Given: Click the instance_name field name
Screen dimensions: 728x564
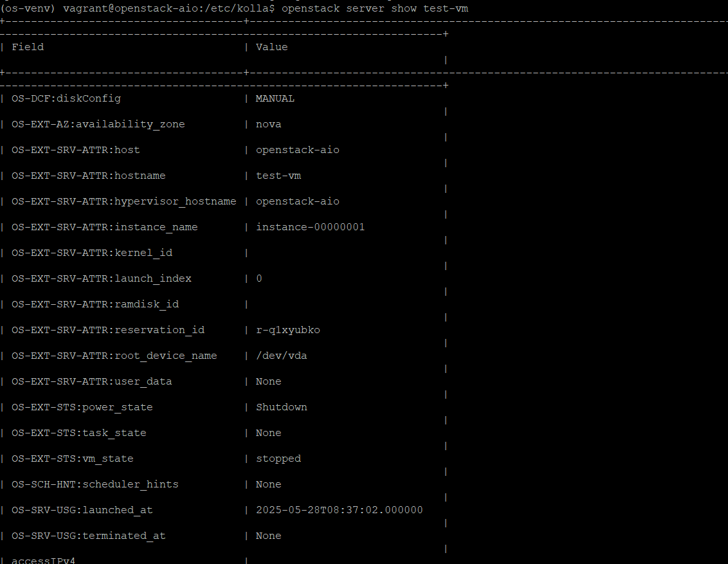Looking at the screenshot, I should 105,227.
